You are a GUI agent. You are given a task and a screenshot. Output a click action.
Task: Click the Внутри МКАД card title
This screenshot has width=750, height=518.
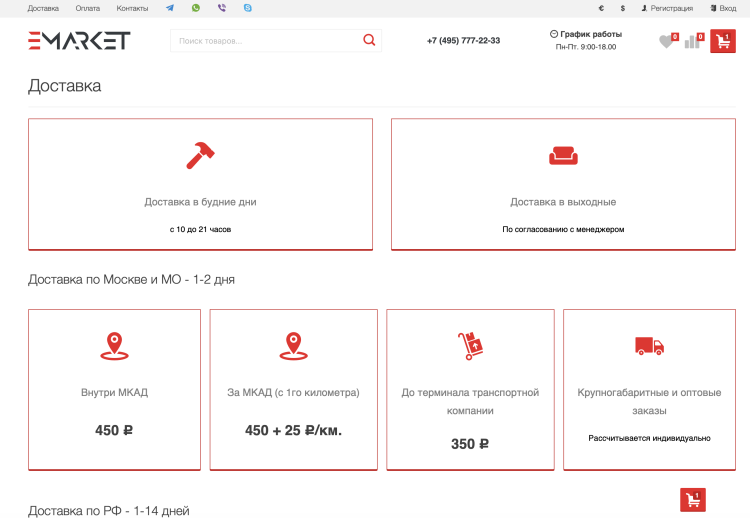114,393
